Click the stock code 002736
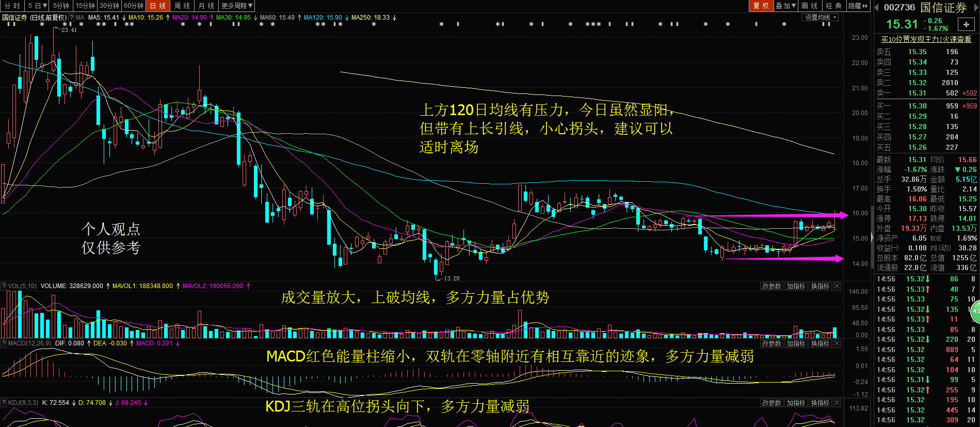980x427 pixels. [x=899, y=7]
